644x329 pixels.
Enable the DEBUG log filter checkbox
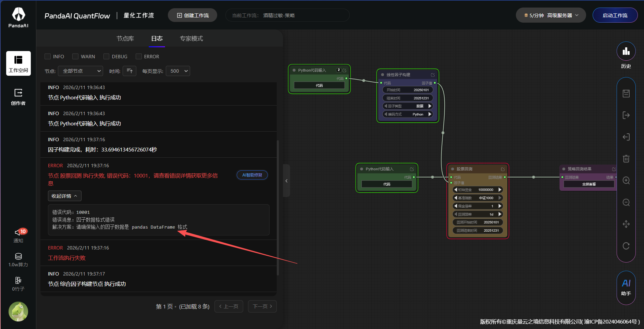[107, 57]
